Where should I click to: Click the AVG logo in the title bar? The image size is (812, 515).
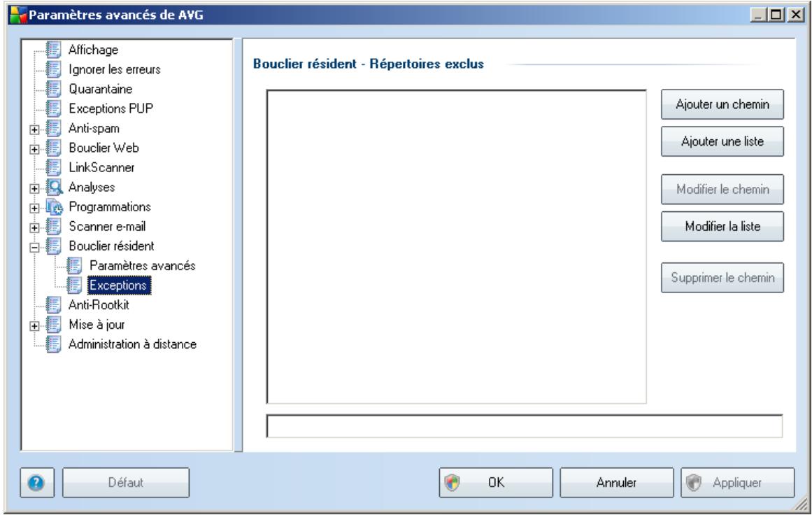(x=18, y=15)
